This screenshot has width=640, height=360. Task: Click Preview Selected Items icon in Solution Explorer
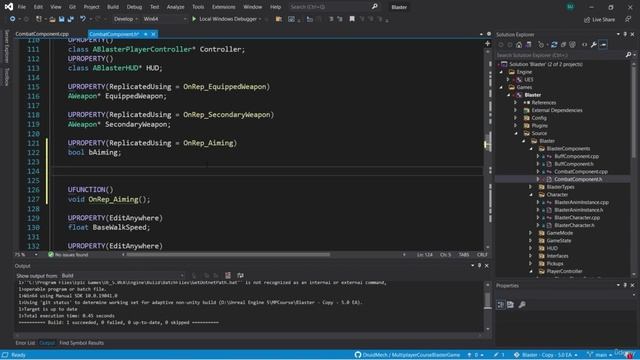pyautogui.click(x=603, y=45)
